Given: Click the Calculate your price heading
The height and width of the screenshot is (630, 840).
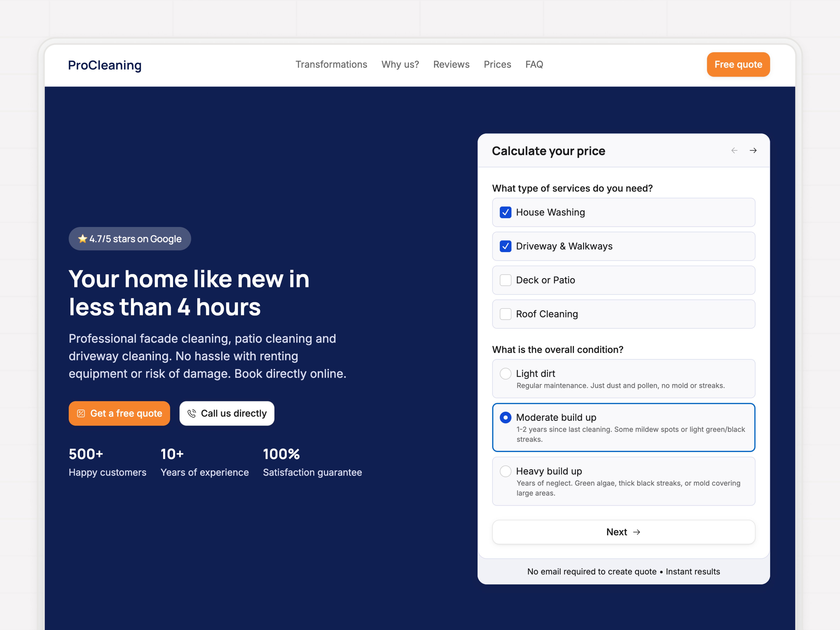Looking at the screenshot, I should (x=548, y=151).
